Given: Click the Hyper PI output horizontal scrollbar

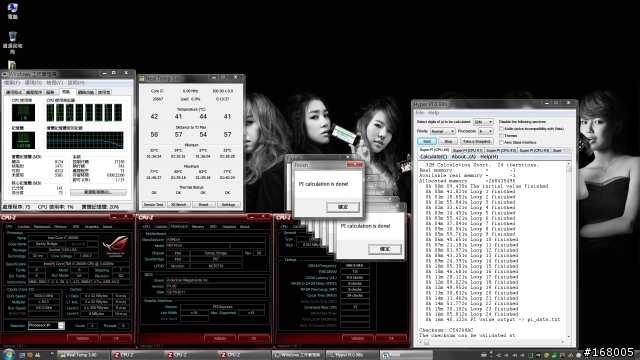Looking at the screenshot, I should (x=492, y=342).
